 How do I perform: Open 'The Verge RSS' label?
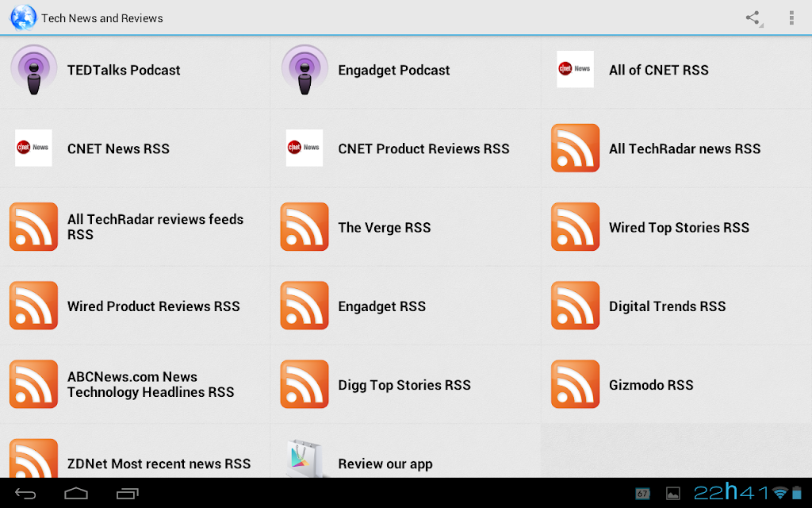point(385,228)
